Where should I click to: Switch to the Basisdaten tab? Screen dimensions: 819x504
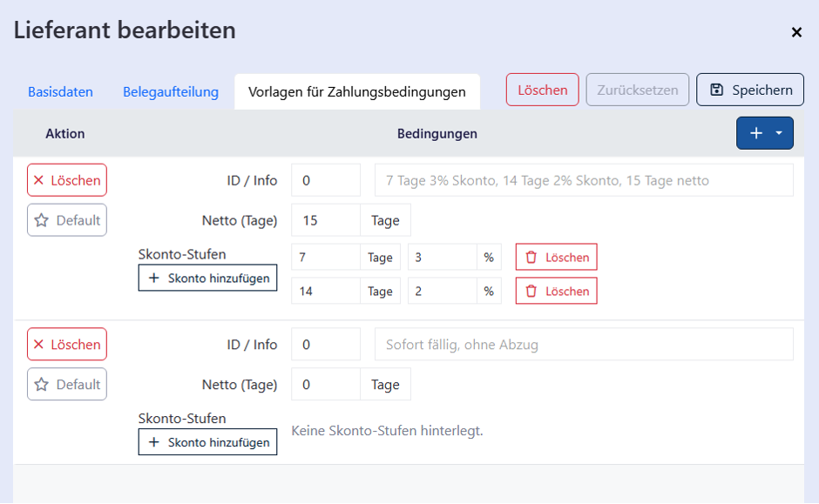click(60, 91)
